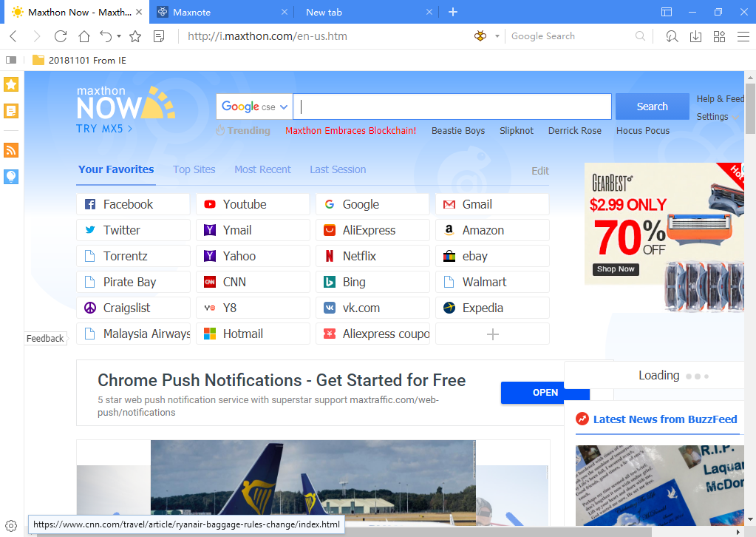
Task: Open the Netflix favorite tile
Action: tap(372, 256)
